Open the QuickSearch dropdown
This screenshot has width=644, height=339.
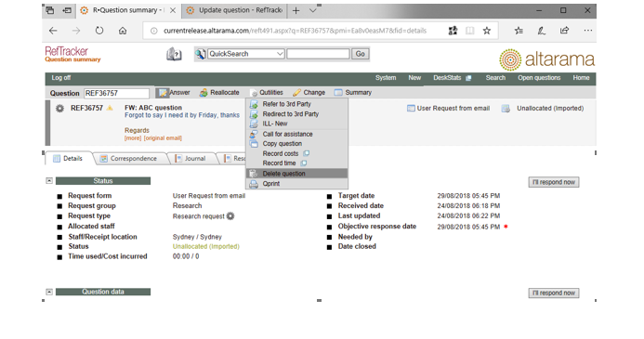click(280, 54)
